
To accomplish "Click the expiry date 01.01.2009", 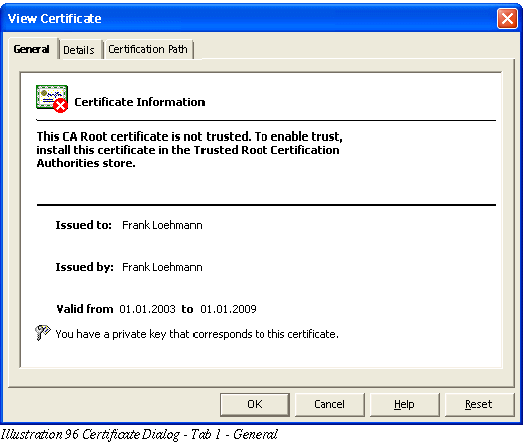I will pyautogui.click(x=228, y=309).
